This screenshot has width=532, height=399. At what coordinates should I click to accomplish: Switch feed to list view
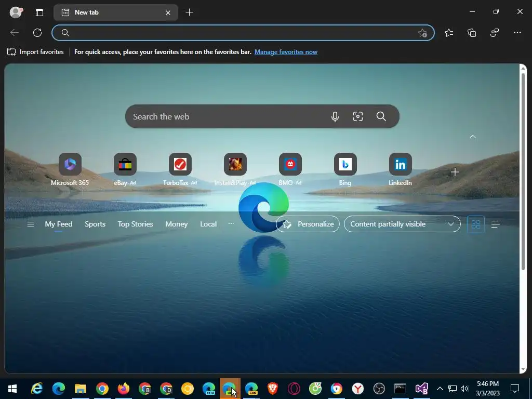(495, 224)
